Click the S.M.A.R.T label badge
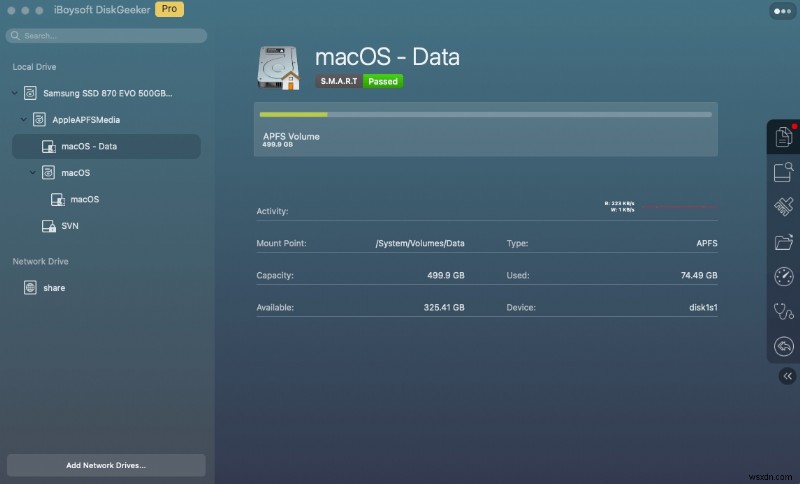Screen dimensions: 800x484 [339, 81]
